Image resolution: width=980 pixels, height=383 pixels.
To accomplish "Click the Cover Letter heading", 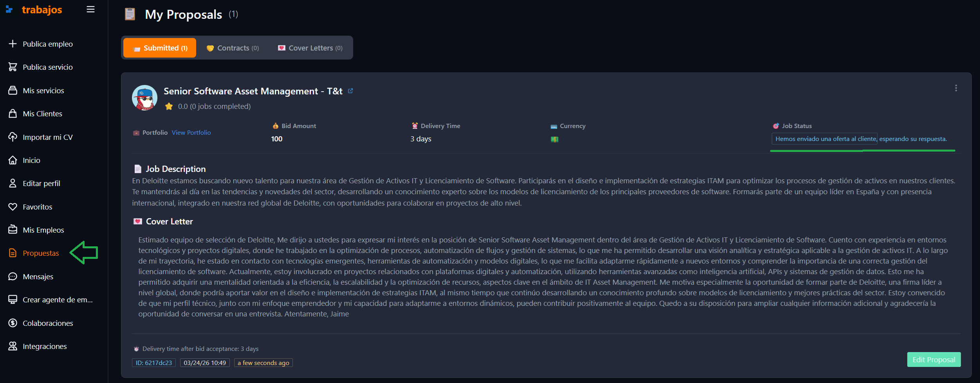I will coord(169,222).
